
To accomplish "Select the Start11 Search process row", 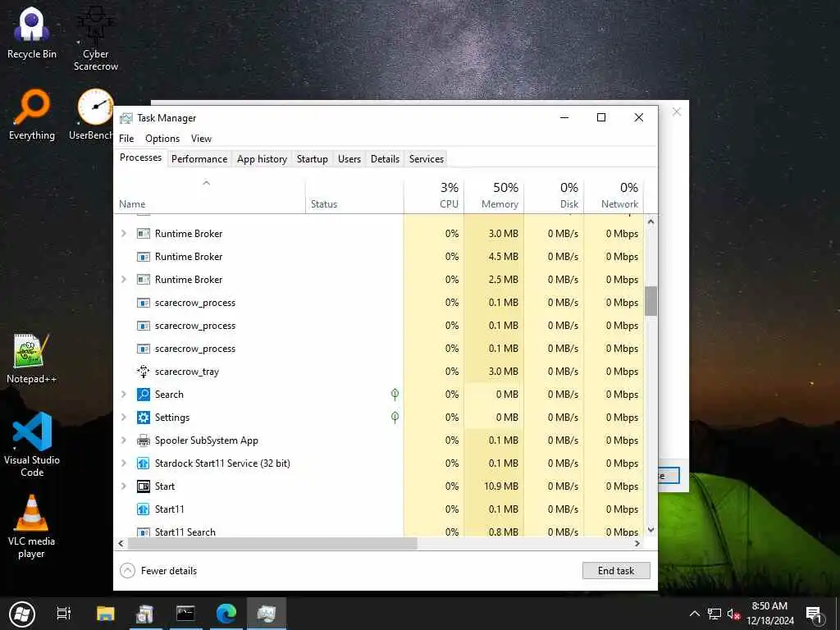I will click(x=379, y=531).
